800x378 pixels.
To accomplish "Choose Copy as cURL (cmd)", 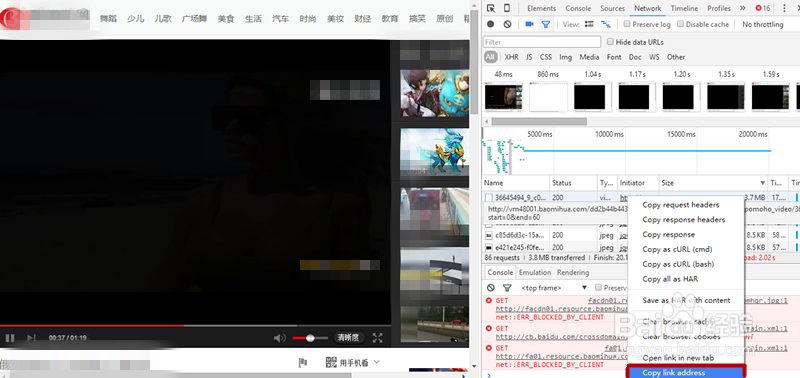I will pos(677,249).
